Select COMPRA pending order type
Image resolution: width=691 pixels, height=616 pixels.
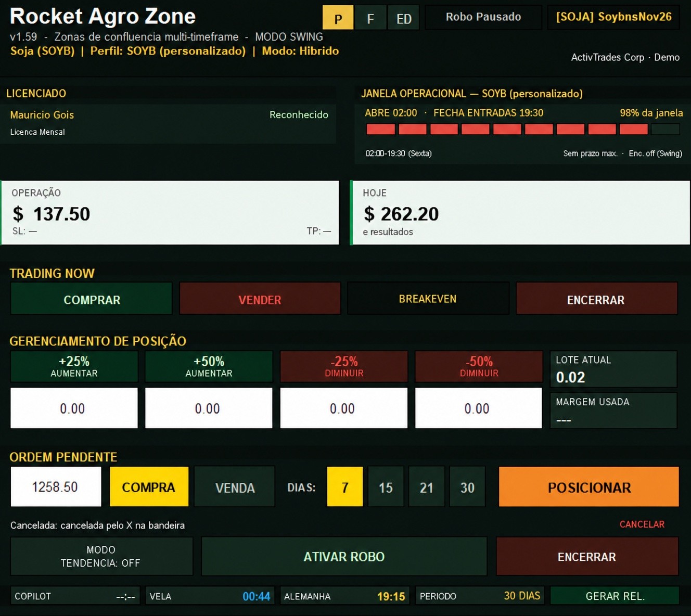coord(149,486)
